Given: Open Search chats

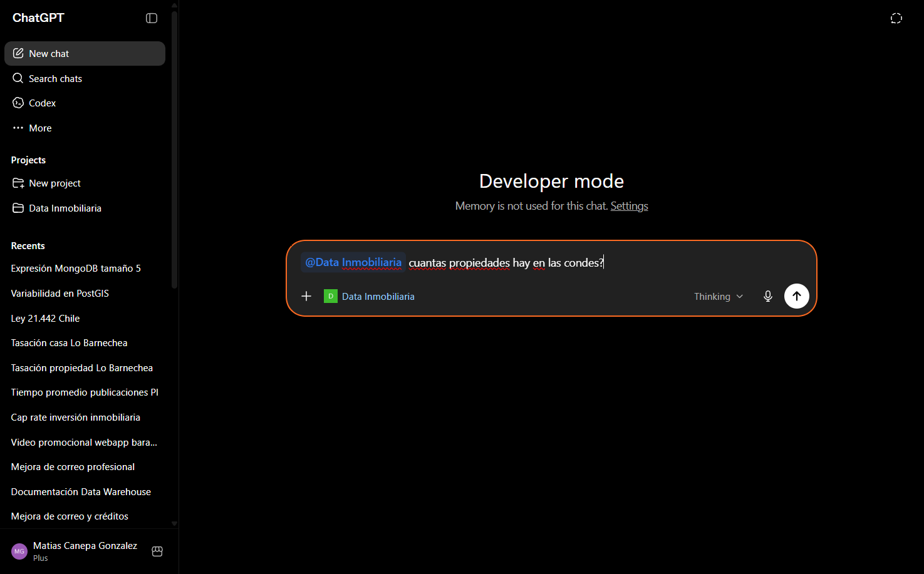Looking at the screenshot, I should coord(85,78).
